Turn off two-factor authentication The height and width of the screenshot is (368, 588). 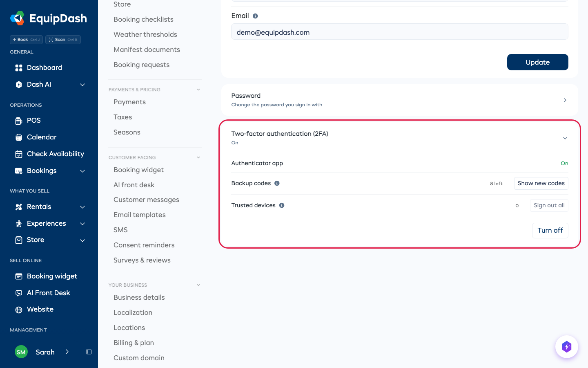point(550,230)
